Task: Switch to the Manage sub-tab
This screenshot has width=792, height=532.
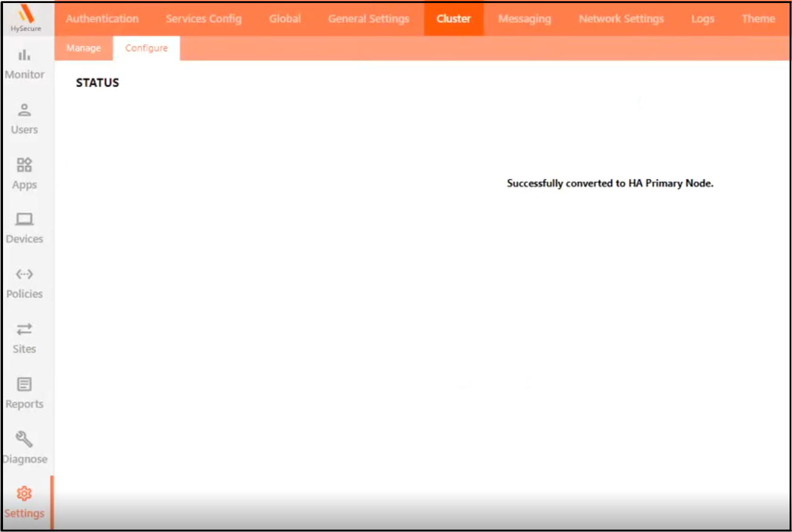Action: (83, 48)
